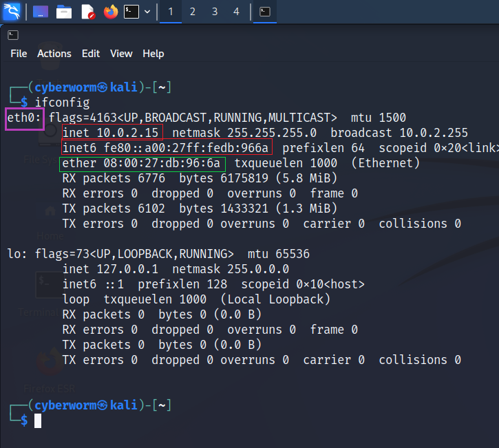Click the show desktop icon
The image size is (499, 448).
click(x=41, y=12)
